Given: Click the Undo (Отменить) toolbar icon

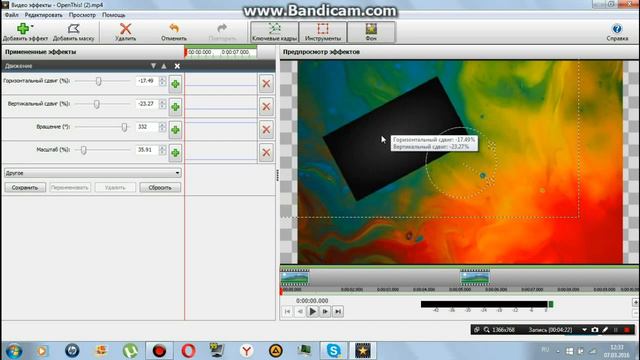Looking at the screenshot, I should tap(174, 29).
